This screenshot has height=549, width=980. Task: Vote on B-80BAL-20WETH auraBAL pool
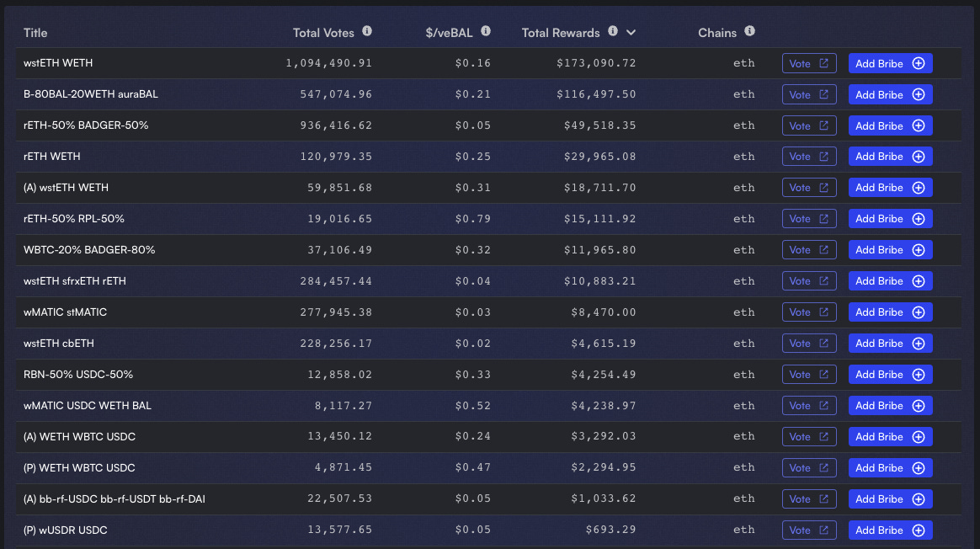pyautogui.click(x=809, y=94)
